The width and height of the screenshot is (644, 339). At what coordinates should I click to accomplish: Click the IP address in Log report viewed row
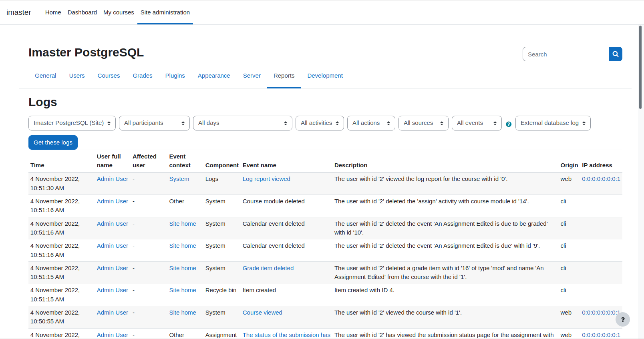pyautogui.click(x=601, y=179)
